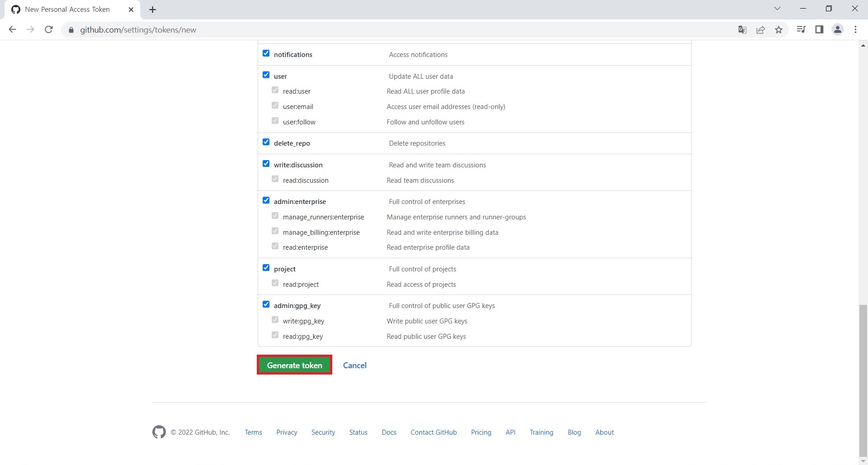
Task: Toggle the read:gpg_key checkbox
Action: point(275,335)
